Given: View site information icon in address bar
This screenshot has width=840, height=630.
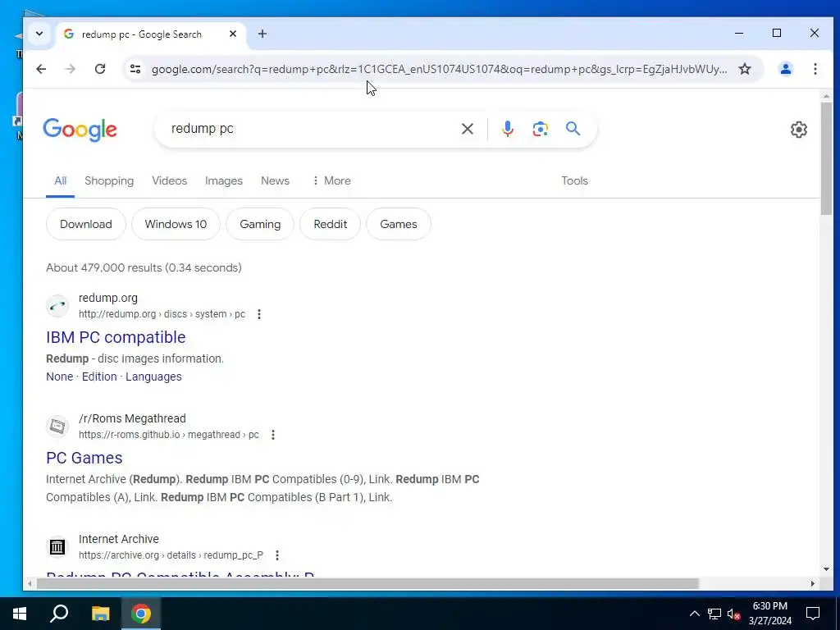Looking at the screenshot, I should click(x=135, y=69).
